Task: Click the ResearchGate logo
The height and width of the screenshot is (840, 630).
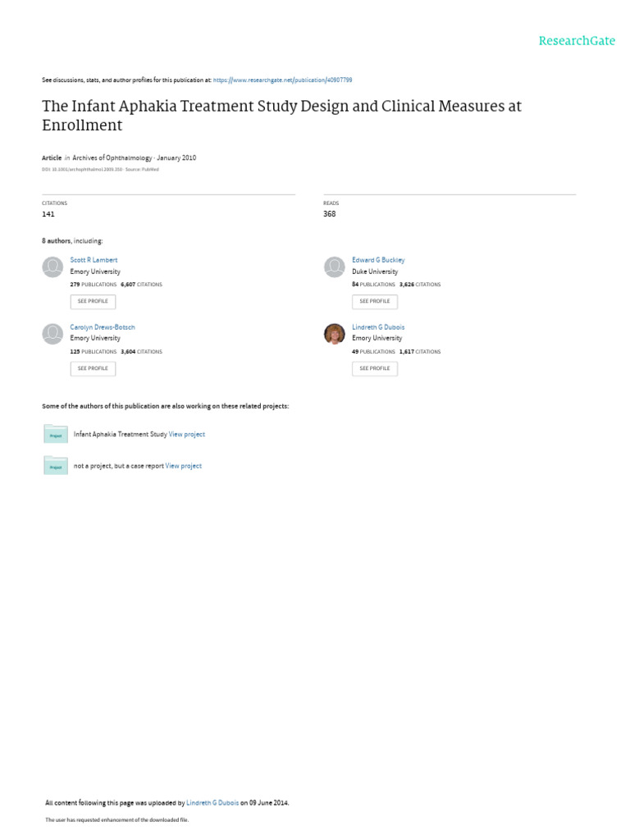Action: tap(576, 41)
